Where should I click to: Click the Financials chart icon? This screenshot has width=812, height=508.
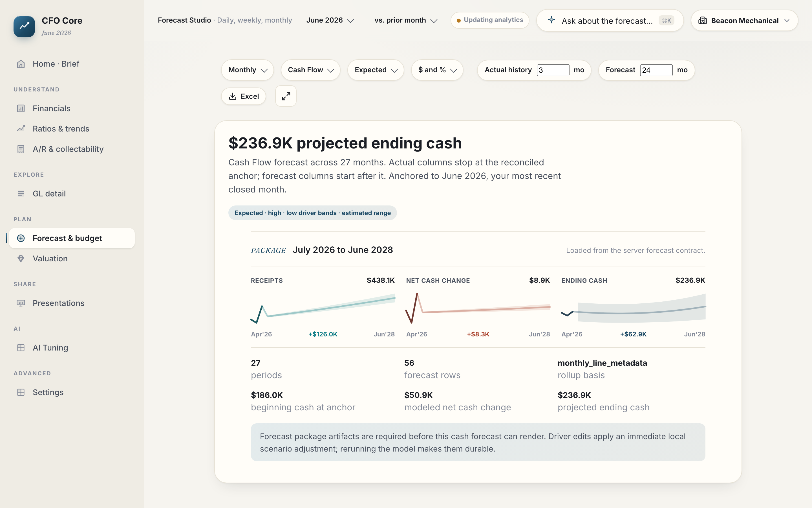(21, 108)
